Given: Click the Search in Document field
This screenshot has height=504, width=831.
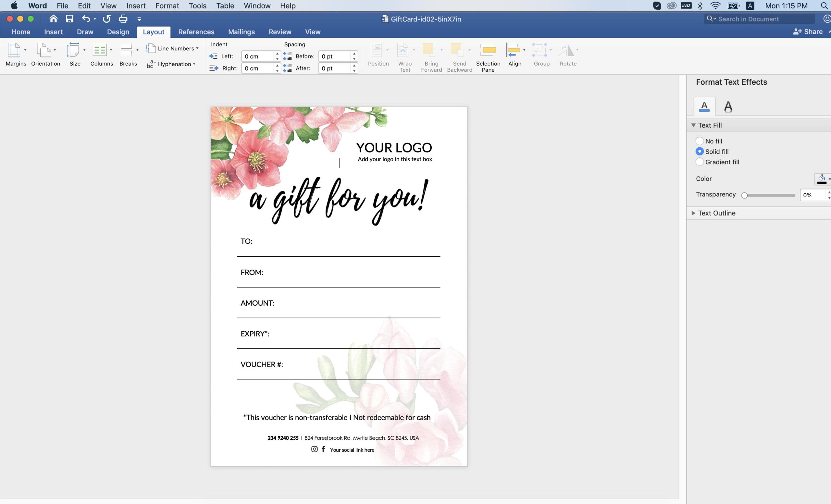Looking at the screenshot, I should tap(760, 19).
